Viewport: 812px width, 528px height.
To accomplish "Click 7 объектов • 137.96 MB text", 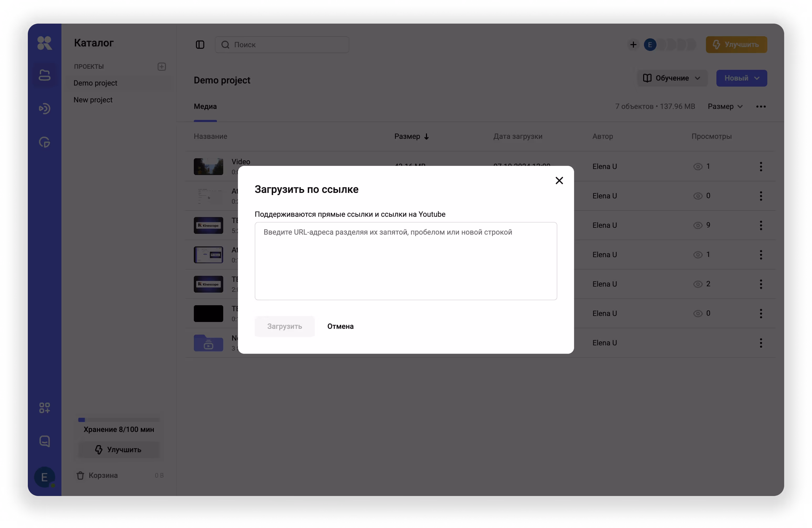I will pos(655,106).
